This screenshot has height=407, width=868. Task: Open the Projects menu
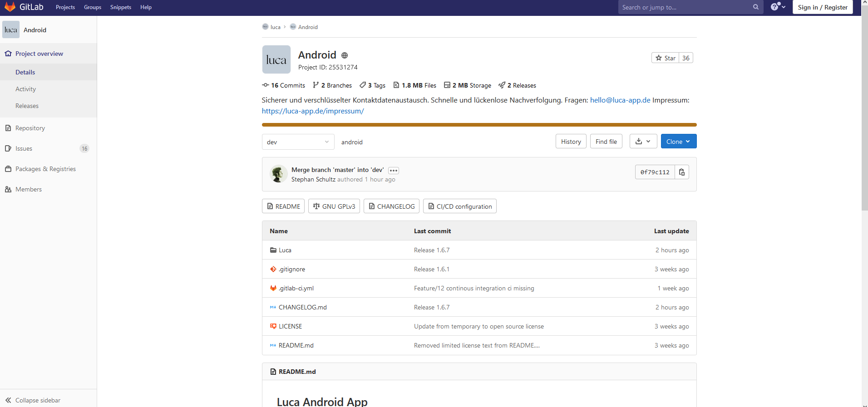coord(65,7)
